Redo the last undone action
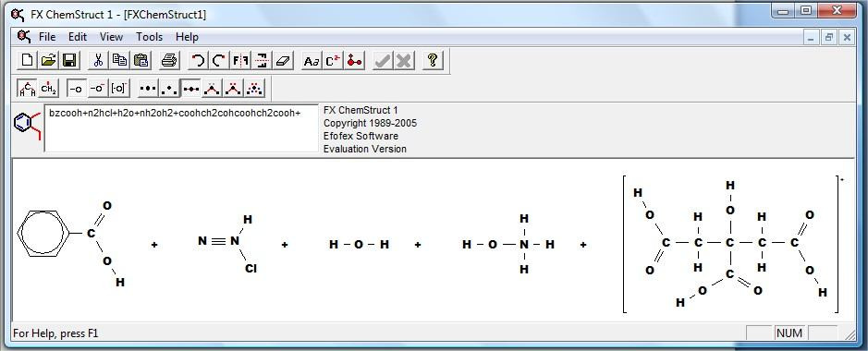 pyautogui.click(x=219, y=60)
